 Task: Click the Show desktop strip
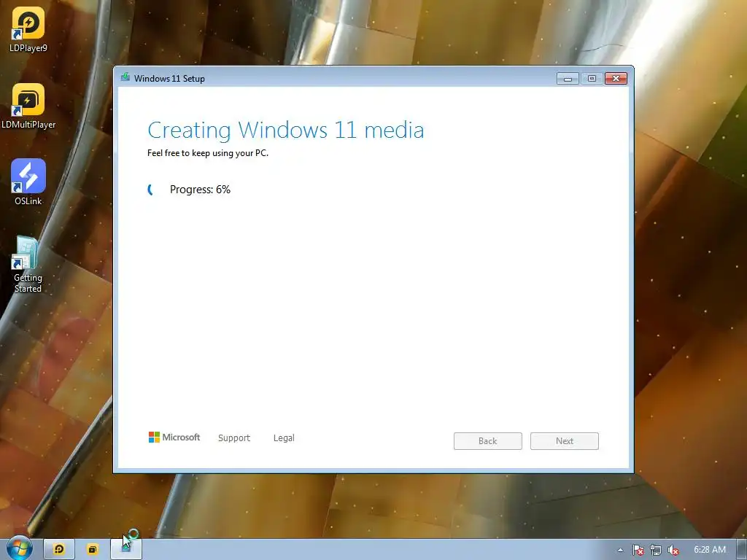742,549
